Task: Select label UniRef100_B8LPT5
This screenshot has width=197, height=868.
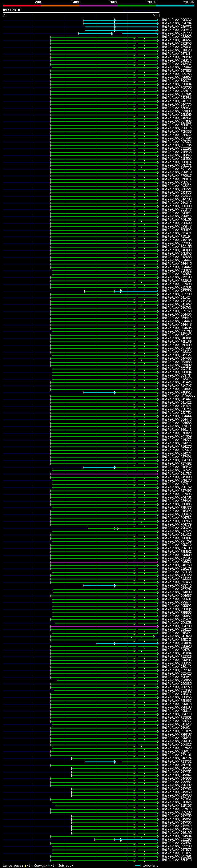Action: pos(177,860)
